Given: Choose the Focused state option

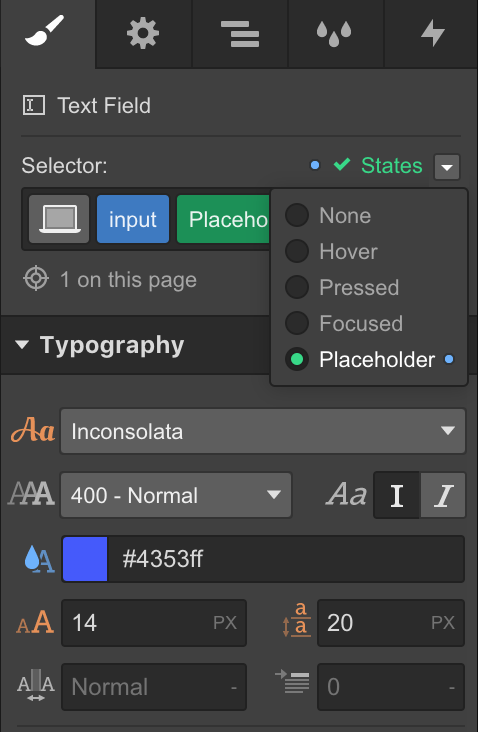Looking at the screenshot, I should 344,323.
